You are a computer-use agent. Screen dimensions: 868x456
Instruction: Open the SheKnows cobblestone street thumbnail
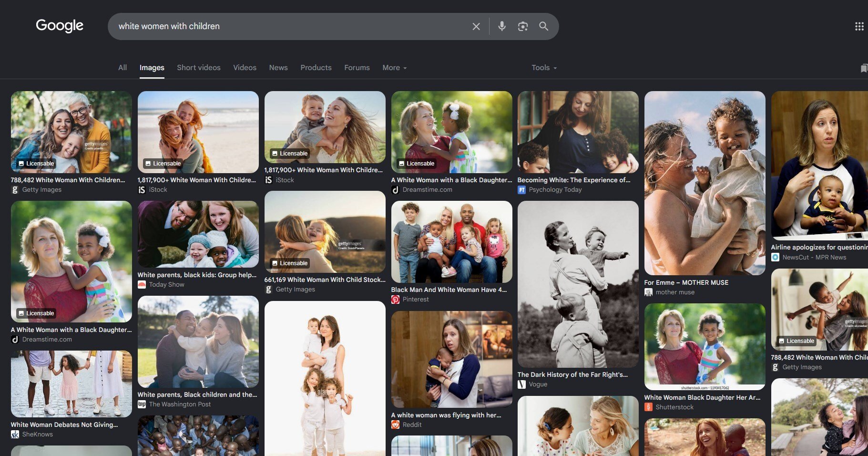pos(71,384)
